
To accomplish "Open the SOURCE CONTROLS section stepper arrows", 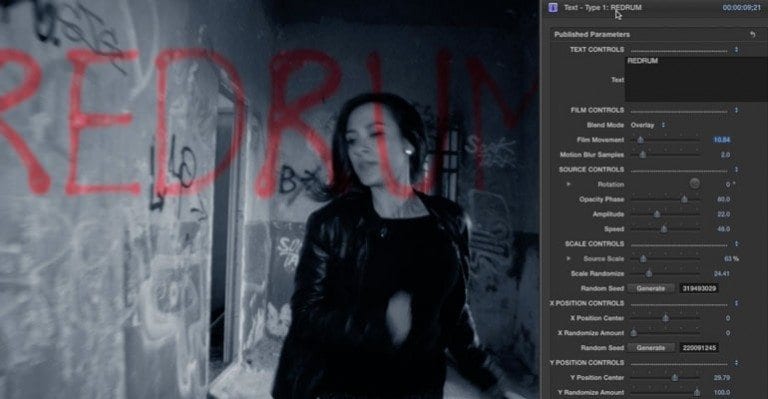I will pyautogui.click(x=736, y=169).
